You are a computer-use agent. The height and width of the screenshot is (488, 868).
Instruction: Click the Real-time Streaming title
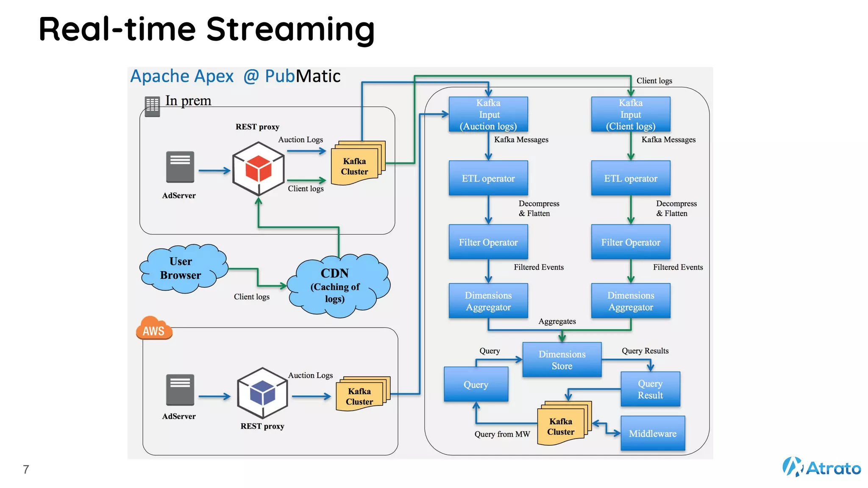click(207, 29)
